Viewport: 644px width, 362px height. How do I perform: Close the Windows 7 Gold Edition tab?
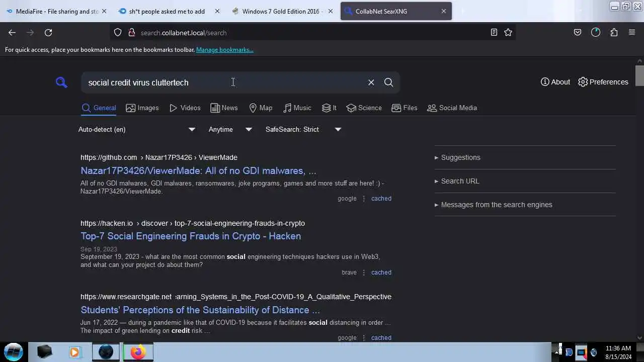[x=331, y=11]
